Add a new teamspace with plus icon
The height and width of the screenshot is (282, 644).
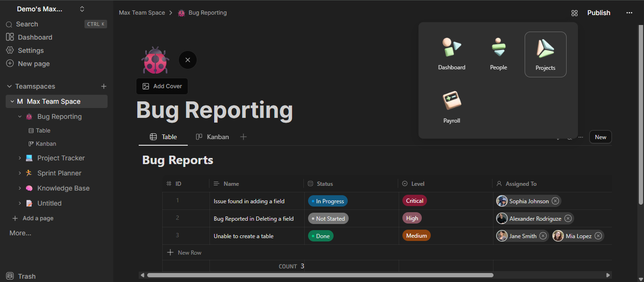tap(104, 86)
